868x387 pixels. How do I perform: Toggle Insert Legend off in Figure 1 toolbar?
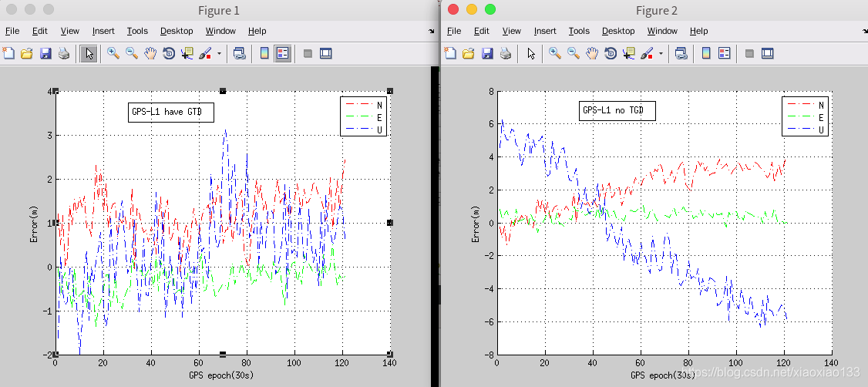tap(283, 53)
